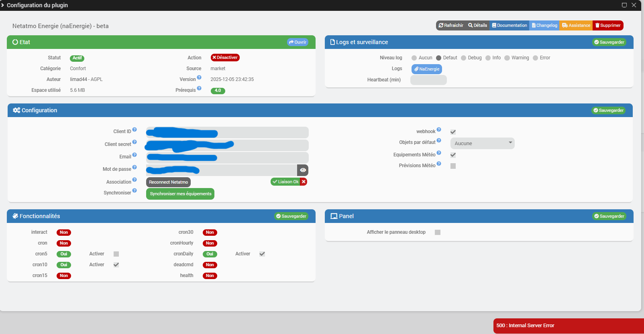Open the Objets par défaut dropdown
Viewport: 644px width, 334px height.
point(482,143)
